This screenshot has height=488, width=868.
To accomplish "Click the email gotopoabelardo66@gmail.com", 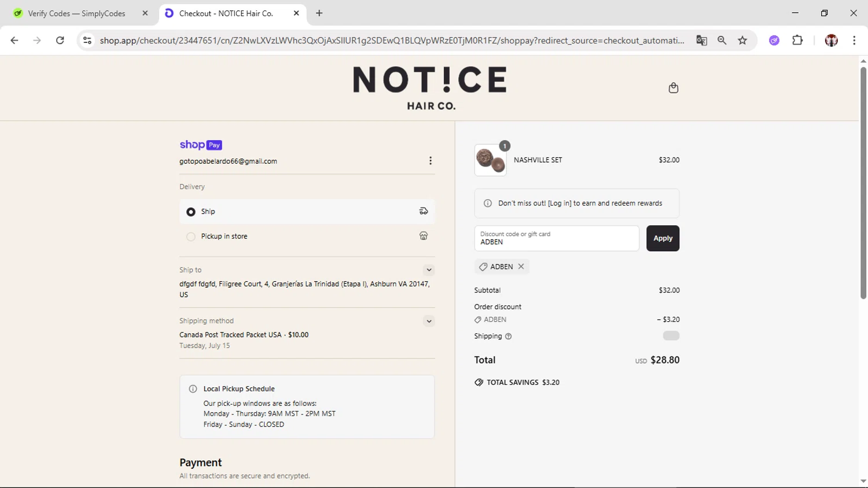I will [x=228, y=162].
